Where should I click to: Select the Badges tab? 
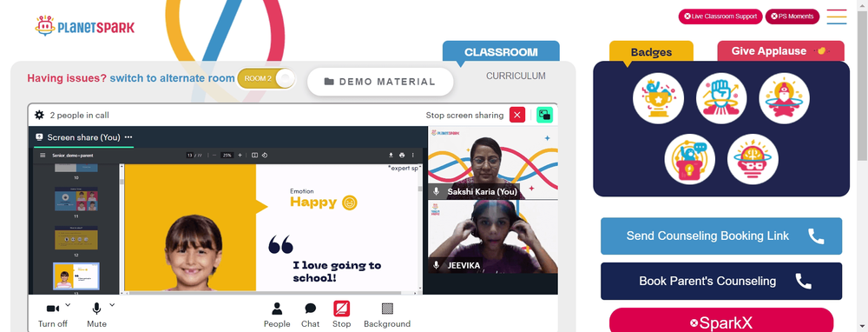click(x=651, y=52)
